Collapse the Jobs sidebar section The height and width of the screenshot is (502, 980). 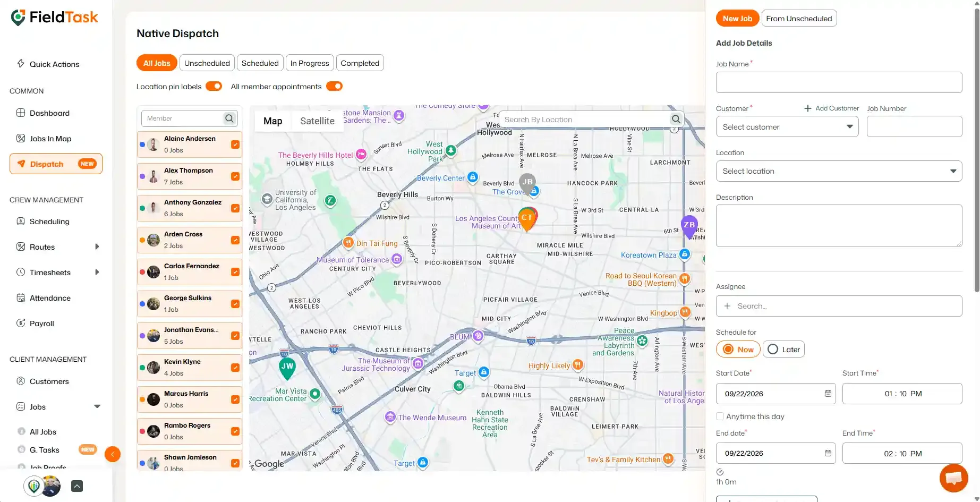tap(97, 407)
